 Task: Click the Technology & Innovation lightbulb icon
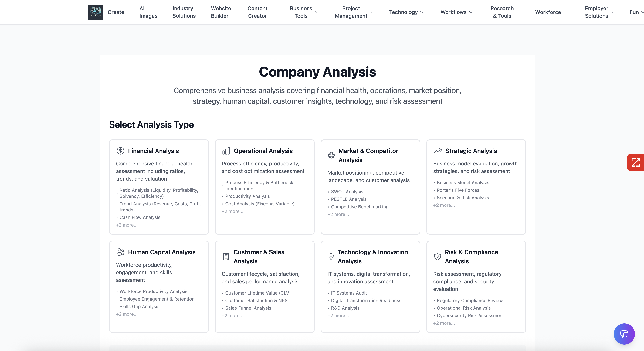click(x=331, y=257)
